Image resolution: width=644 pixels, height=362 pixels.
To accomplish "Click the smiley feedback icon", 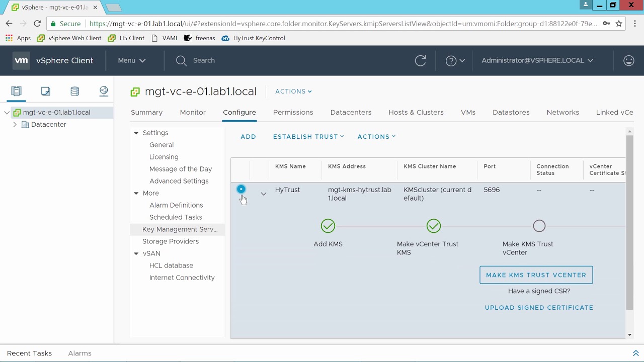I will click(x=628, y=60).
